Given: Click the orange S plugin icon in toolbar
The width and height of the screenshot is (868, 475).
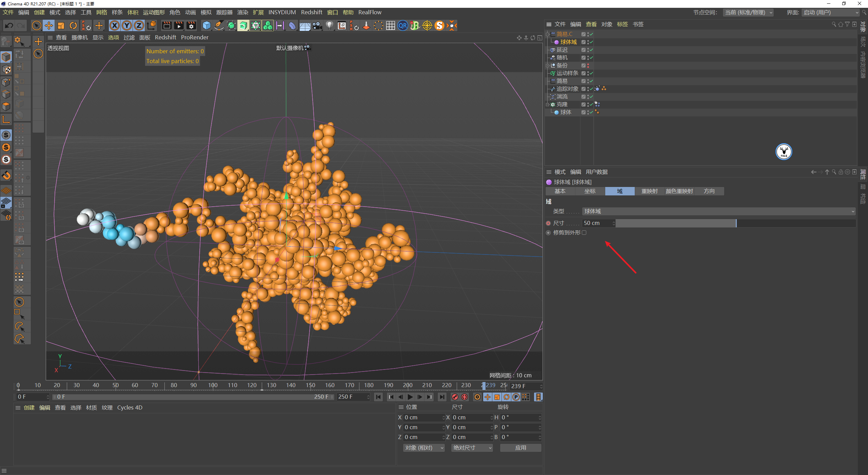Looking at the screenshot, I should (439, 25).
